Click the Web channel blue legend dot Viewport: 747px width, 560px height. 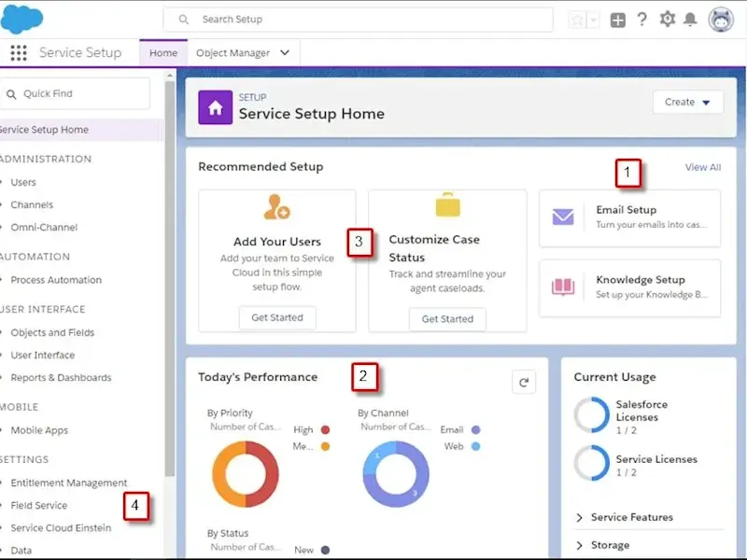coord(475,447)
